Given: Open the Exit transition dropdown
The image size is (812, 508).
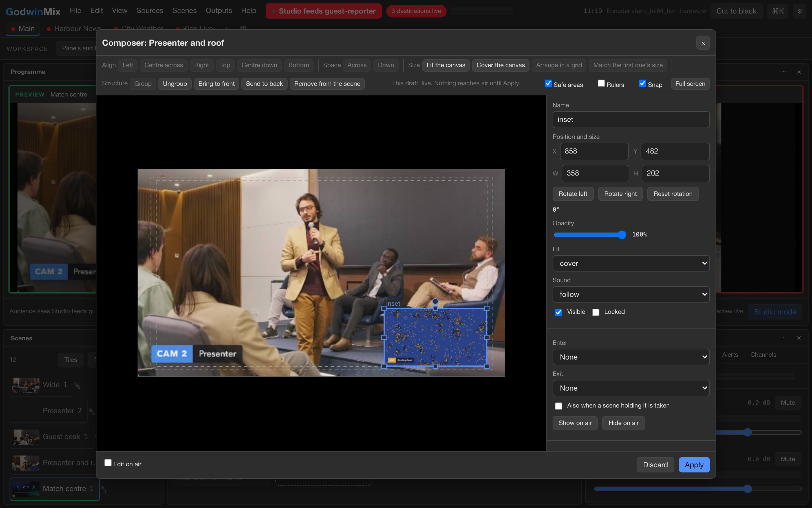Looking at the screenshot, I should tap(631, 388).
